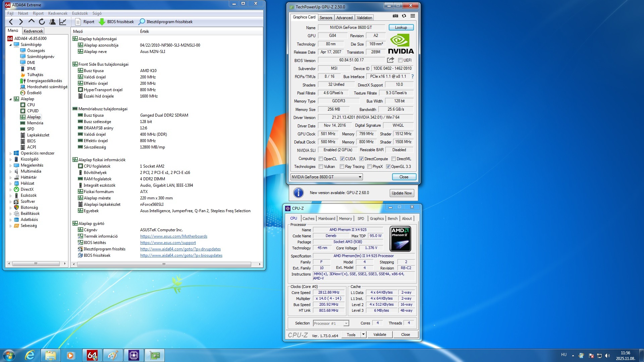Viewport: 644px width, 362px height.
Task: Click the BIOS export share icon in GPU-Z
Action: coord(390,60)
